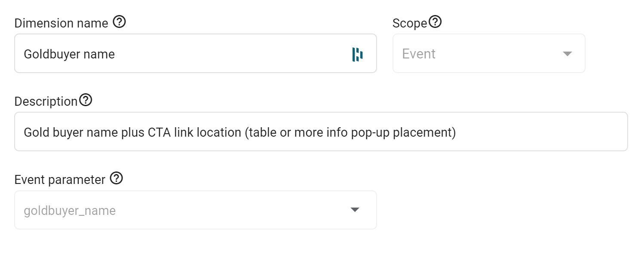The height and width of the screenshot is (257, 644).
Task: Click the password manager icon in Dimension name
Action: (x=358, y=55)
